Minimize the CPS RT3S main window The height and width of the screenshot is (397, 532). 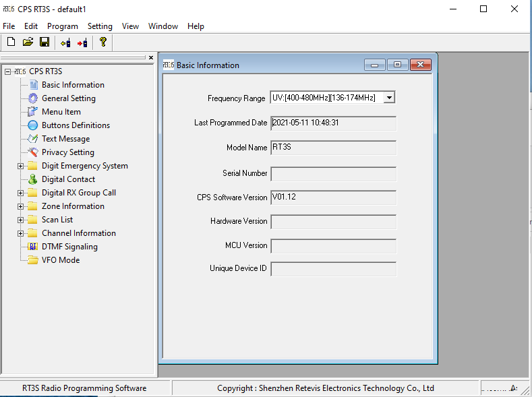453,9
